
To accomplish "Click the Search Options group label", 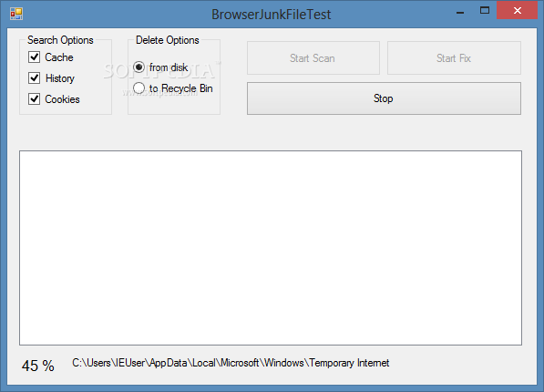I will (60, 40).
